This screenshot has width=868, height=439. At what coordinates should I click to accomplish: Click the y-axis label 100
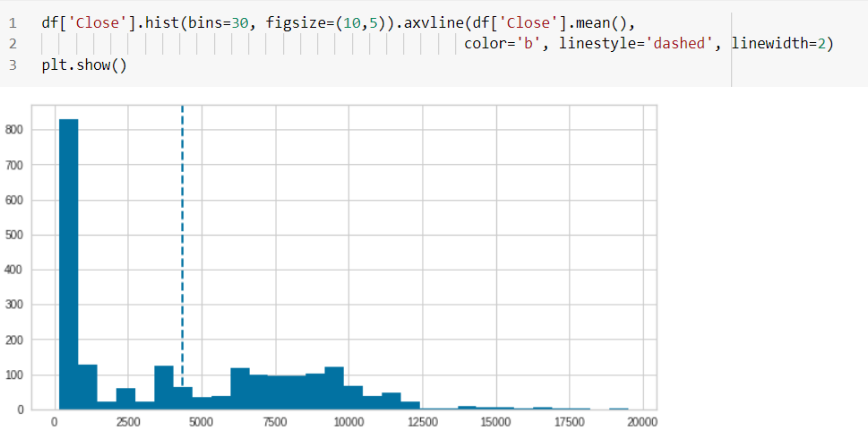pyautogui.click(x=13, y=374)
